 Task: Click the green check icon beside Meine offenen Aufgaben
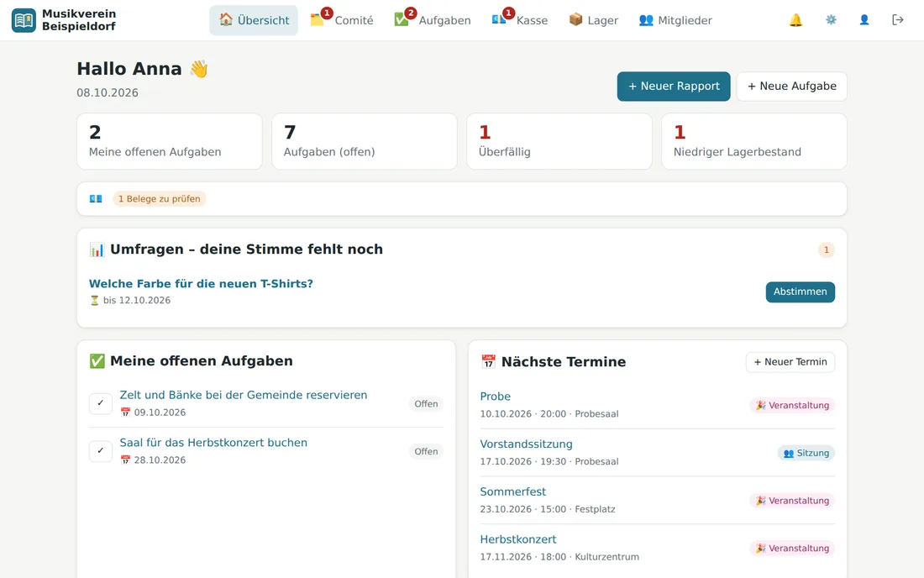click(97, 361)
